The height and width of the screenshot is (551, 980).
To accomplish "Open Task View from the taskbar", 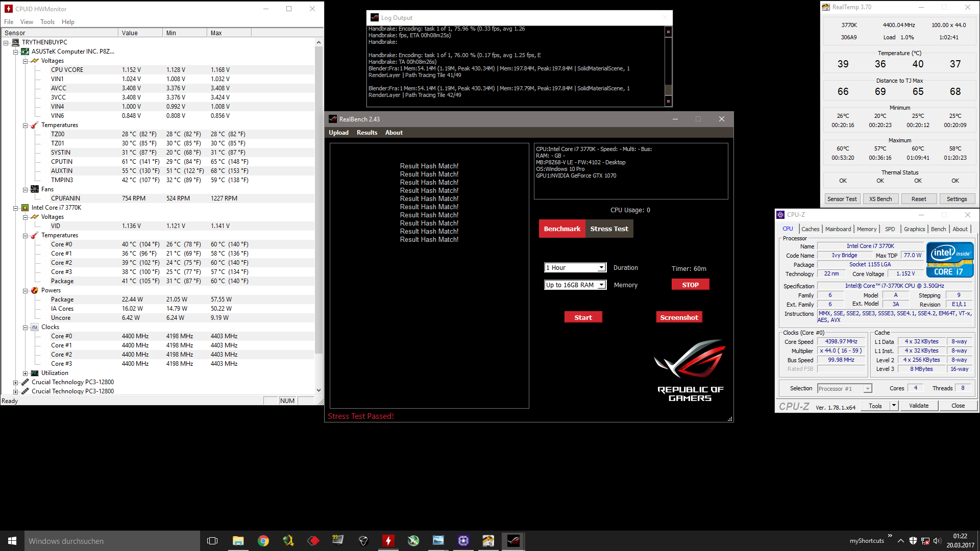I will click(x=212, y=541).
